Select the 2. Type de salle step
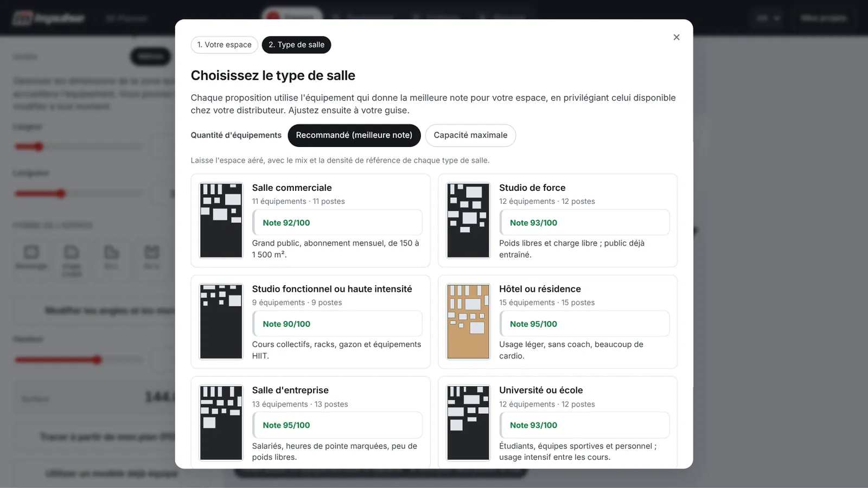 tap(296, 45)
